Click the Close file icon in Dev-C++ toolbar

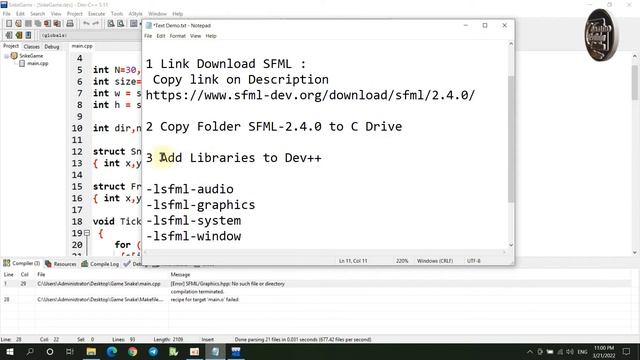tap(48, 24)
